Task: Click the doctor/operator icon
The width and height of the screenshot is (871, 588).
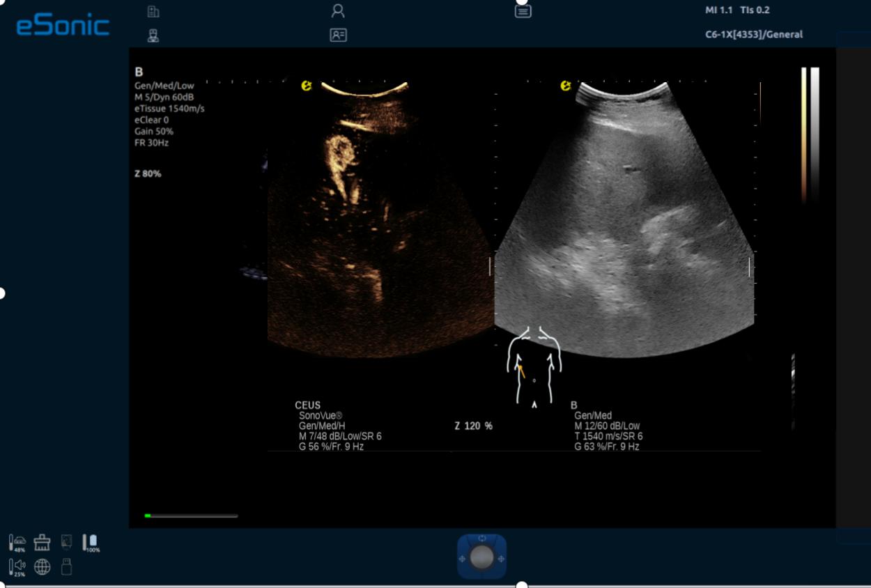Action: click(153, 35)
